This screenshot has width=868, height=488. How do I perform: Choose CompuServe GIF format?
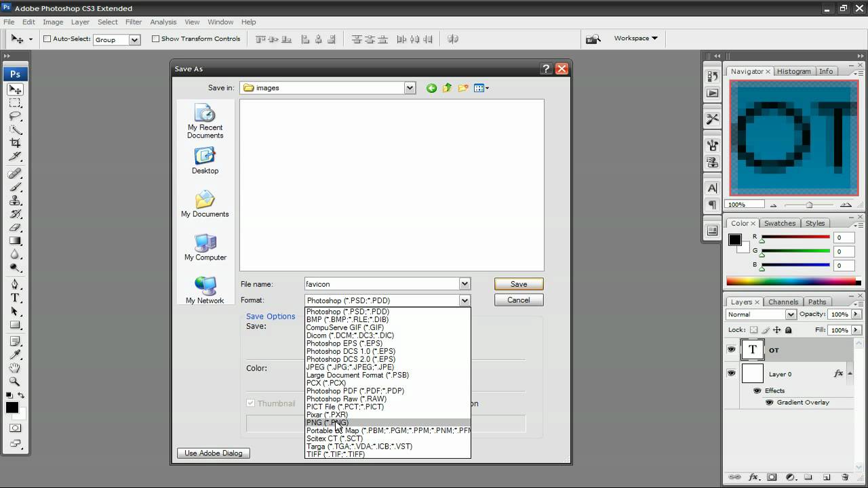click(387, 327)
